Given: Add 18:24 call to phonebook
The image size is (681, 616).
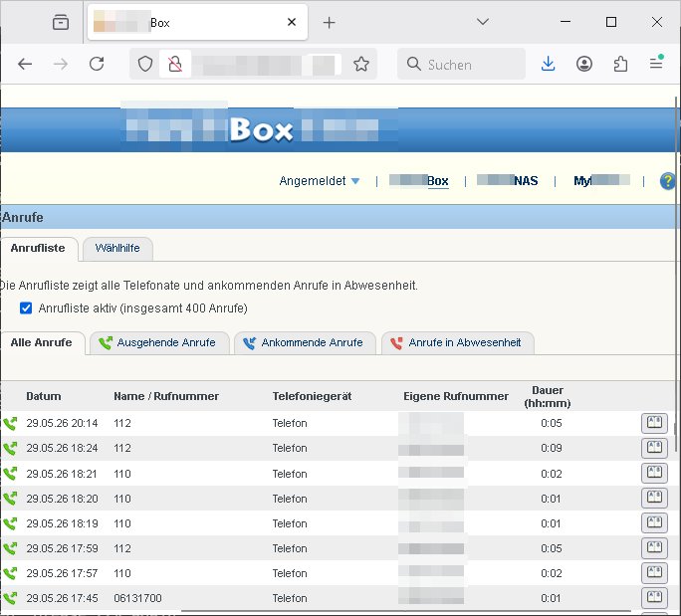Looking at the screenshot, I should 654,448.
